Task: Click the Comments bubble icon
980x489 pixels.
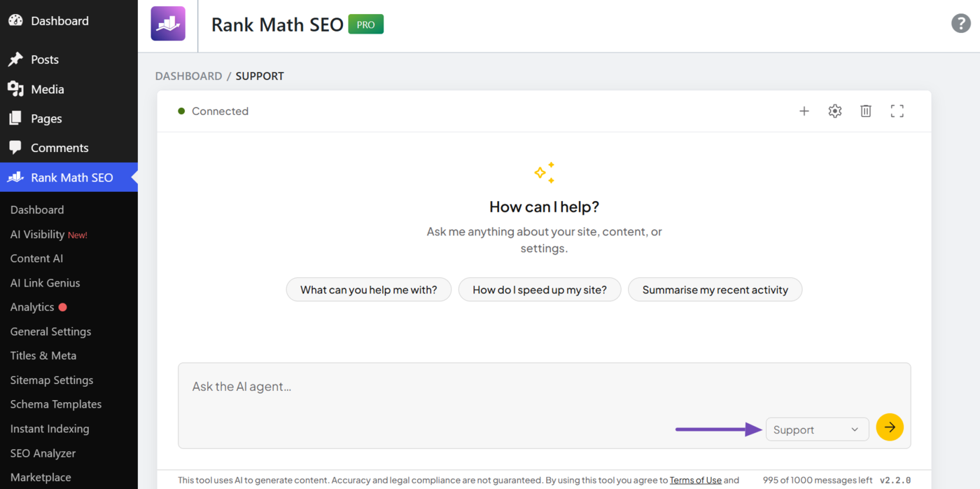Action: pos(15,148)
